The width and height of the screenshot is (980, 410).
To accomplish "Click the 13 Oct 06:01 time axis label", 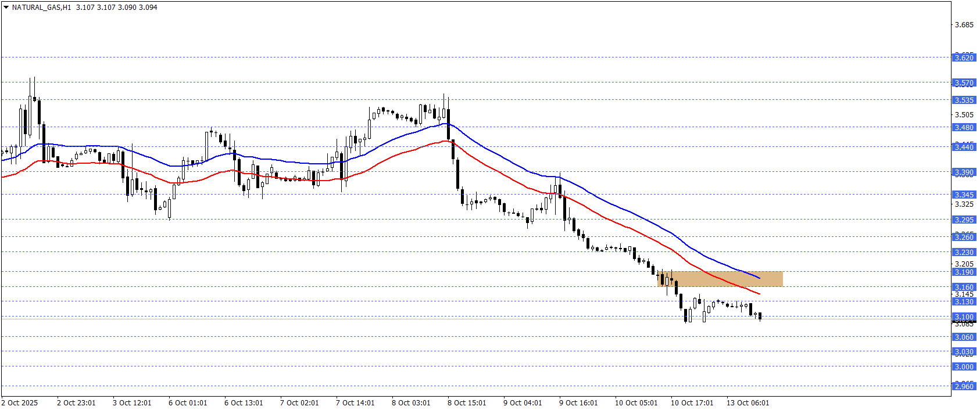I will 747,403.
